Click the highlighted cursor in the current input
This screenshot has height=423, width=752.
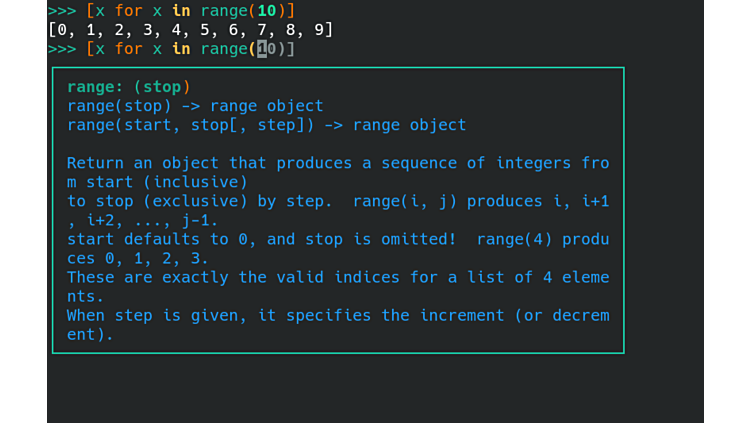pyautogui.click(x=263, y=49)
